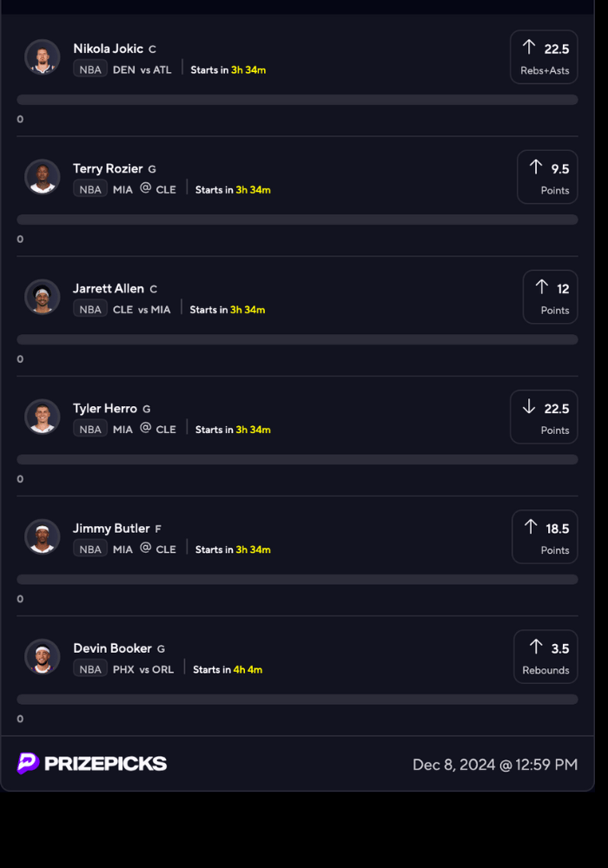Click the progress bar under Jarrett Allen

pos(297,339)
